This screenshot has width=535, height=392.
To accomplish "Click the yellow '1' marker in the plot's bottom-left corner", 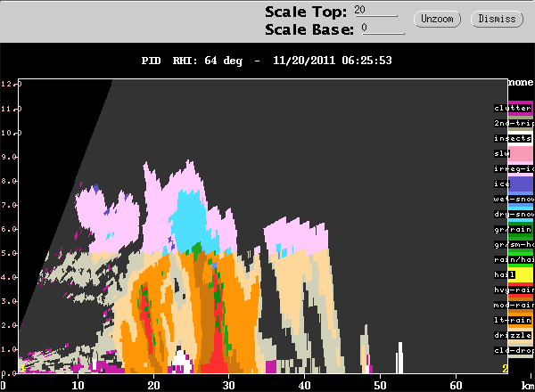I will click(x=22, y=369).
